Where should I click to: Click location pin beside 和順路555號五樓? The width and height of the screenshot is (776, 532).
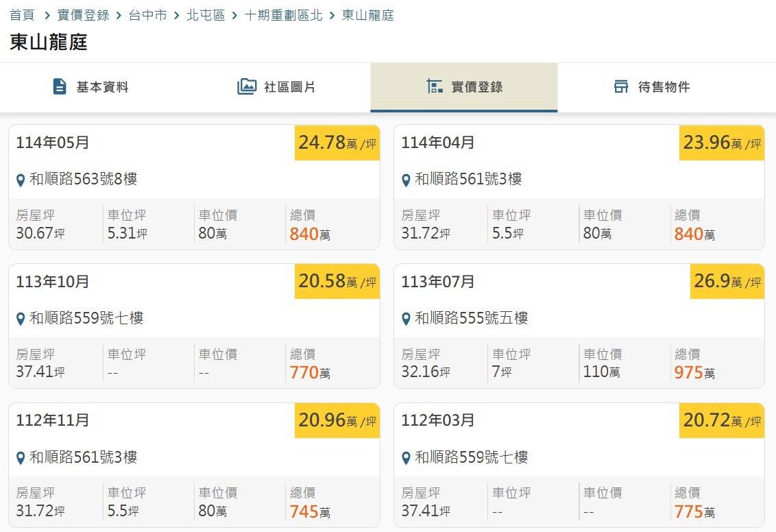click(406, 319)
